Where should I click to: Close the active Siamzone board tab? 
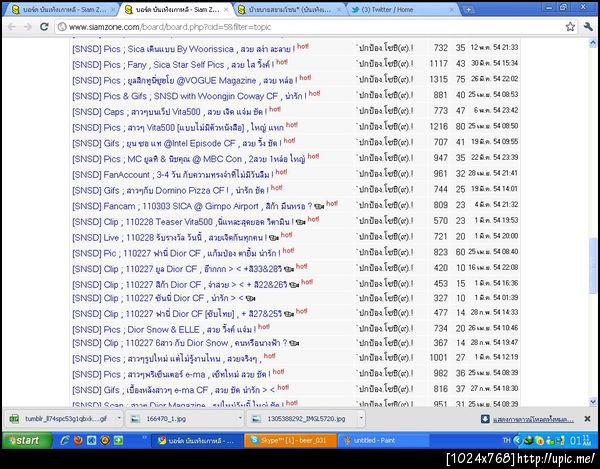[226, 10]
